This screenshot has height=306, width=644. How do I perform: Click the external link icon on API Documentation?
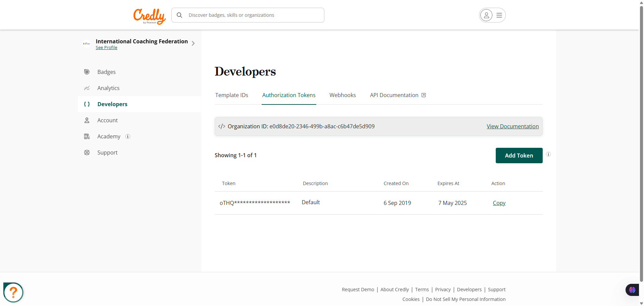coord(424,95)
